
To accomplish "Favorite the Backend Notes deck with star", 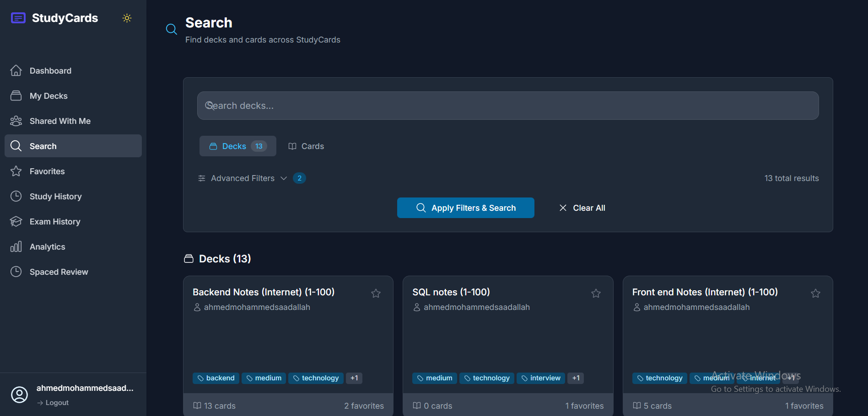I will 376,293.
